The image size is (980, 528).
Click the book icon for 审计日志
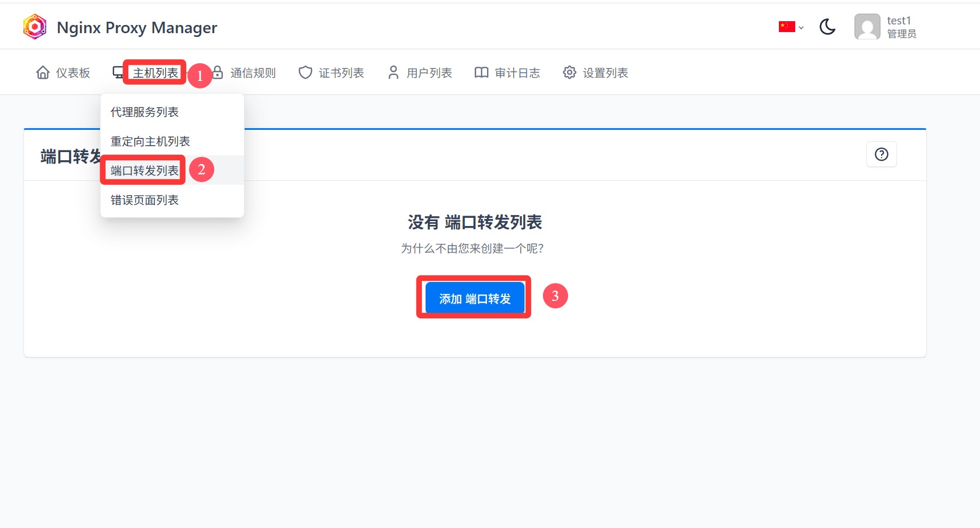[482, 73]
